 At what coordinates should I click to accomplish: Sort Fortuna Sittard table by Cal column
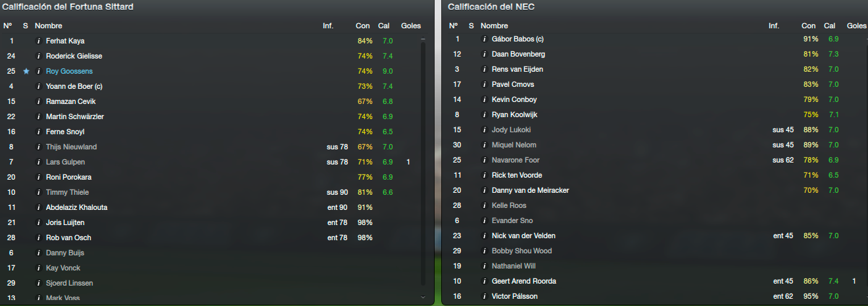click(384, 26)
